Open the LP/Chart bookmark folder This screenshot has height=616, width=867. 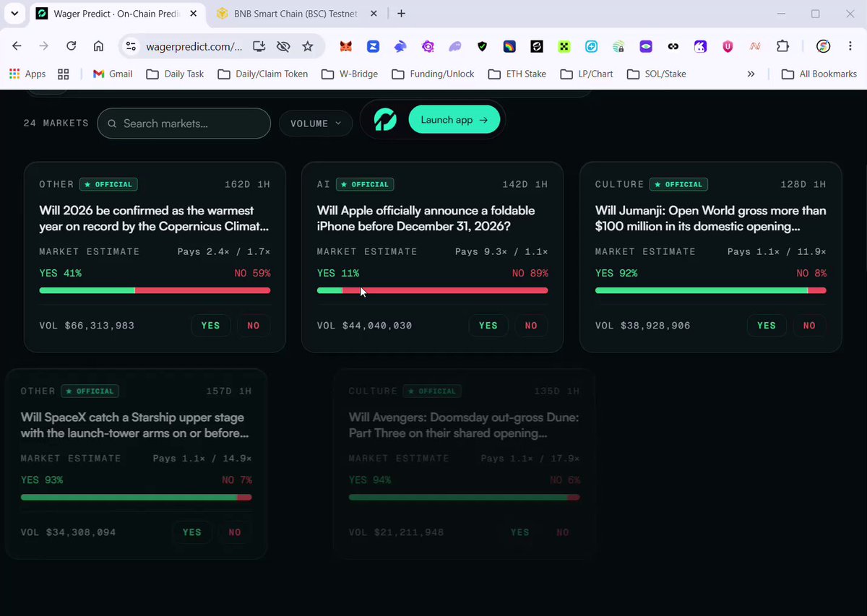pyautogui.click(x=587, y=74)
